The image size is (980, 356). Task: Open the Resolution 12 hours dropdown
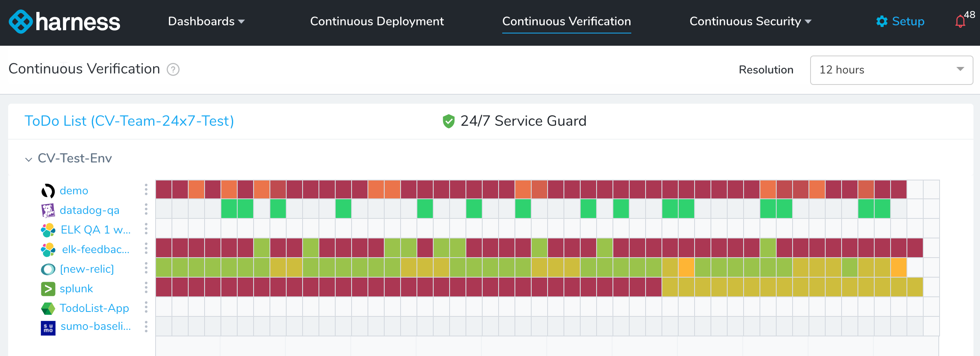pyautogui.click(x=891, y=70)
